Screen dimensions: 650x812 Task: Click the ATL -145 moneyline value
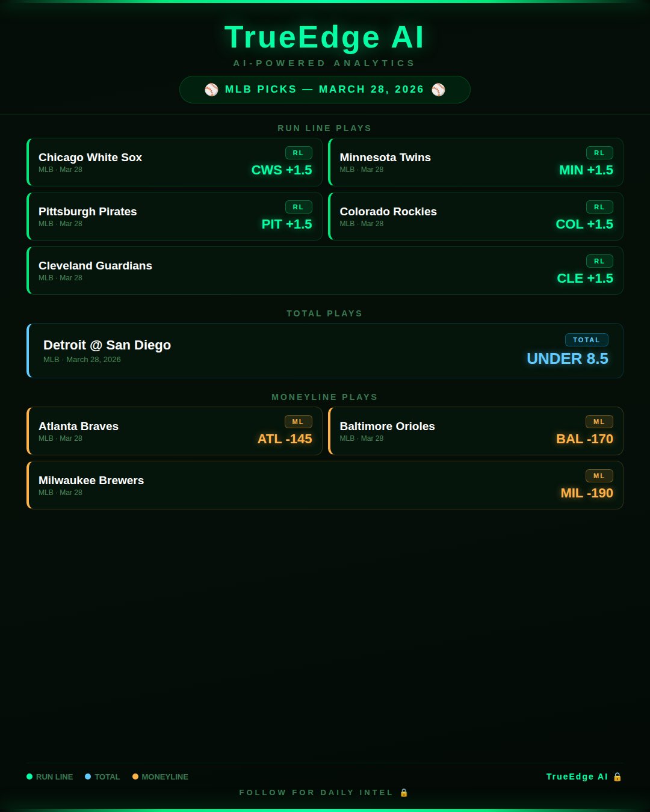[285, 439]
